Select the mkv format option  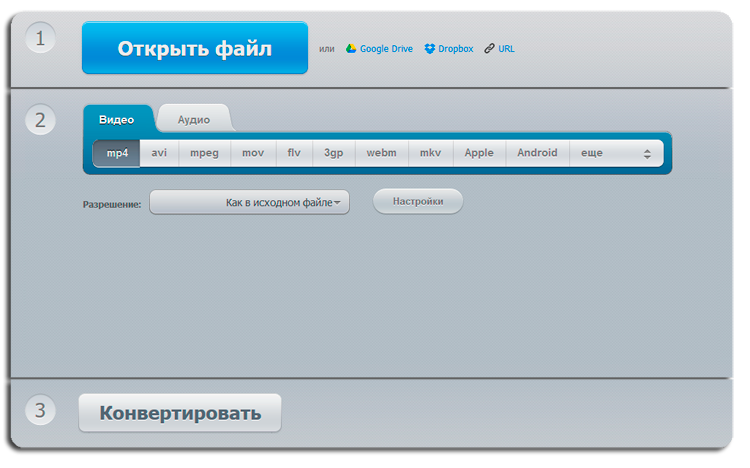tap(430, 153)
